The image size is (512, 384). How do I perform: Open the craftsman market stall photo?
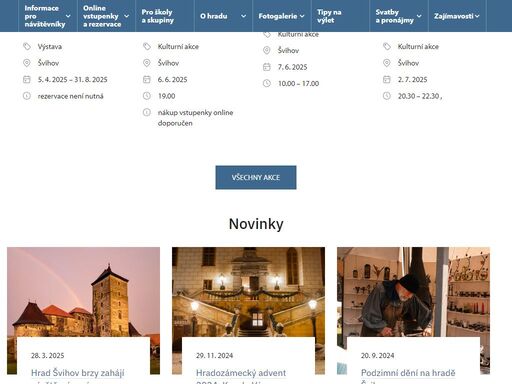413,292
